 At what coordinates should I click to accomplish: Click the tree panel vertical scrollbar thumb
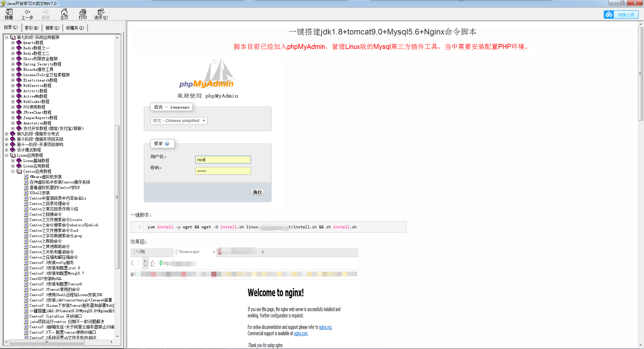click(117, 197)
